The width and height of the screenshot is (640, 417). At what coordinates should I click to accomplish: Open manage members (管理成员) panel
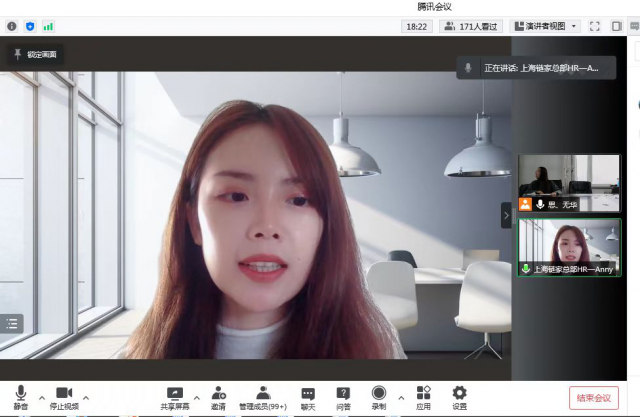262,393
